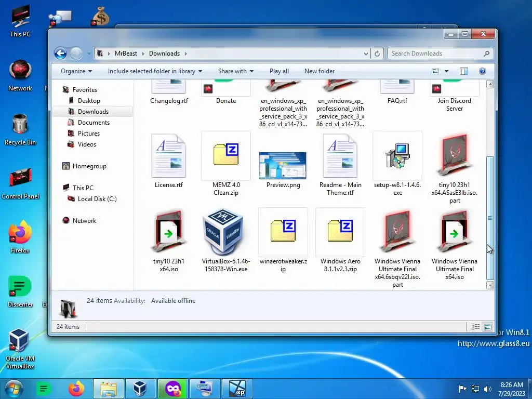Viewport: 532px width, 399px height.
Task: Click the Donate item label
Action: click(226, 101)
